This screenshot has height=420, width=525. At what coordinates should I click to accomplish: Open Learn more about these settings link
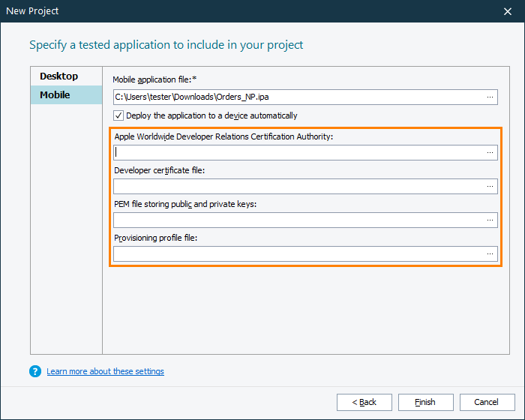pyautogui.click(x=105, y=371)
